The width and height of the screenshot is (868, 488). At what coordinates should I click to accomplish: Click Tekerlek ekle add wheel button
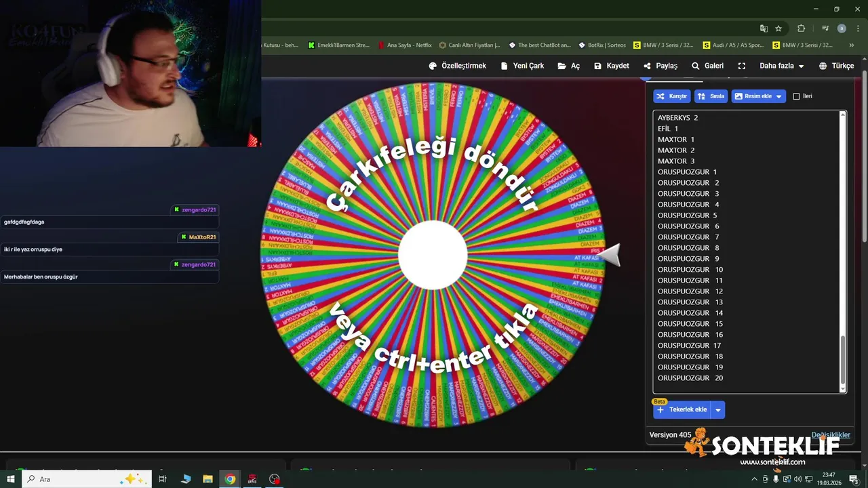pyautogui.click(x=682, y=409)
